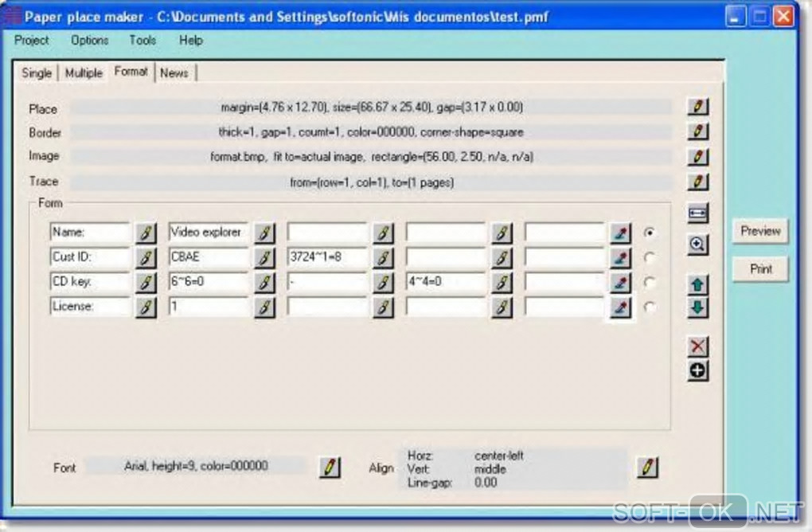This screenshot has width=812, height=532.
Task: Click the Print button
Action: [x=760, y=269]
